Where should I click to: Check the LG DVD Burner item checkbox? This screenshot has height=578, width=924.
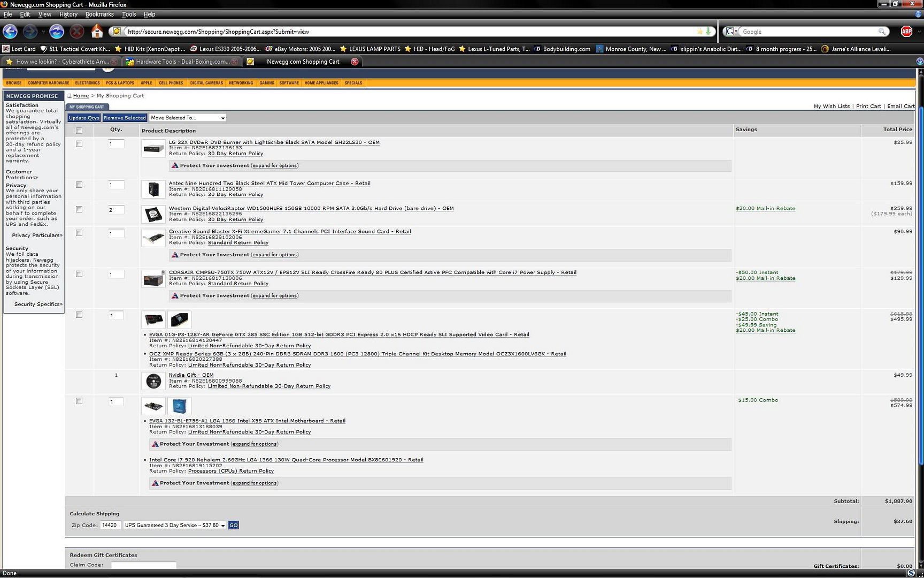coord(79,143)
